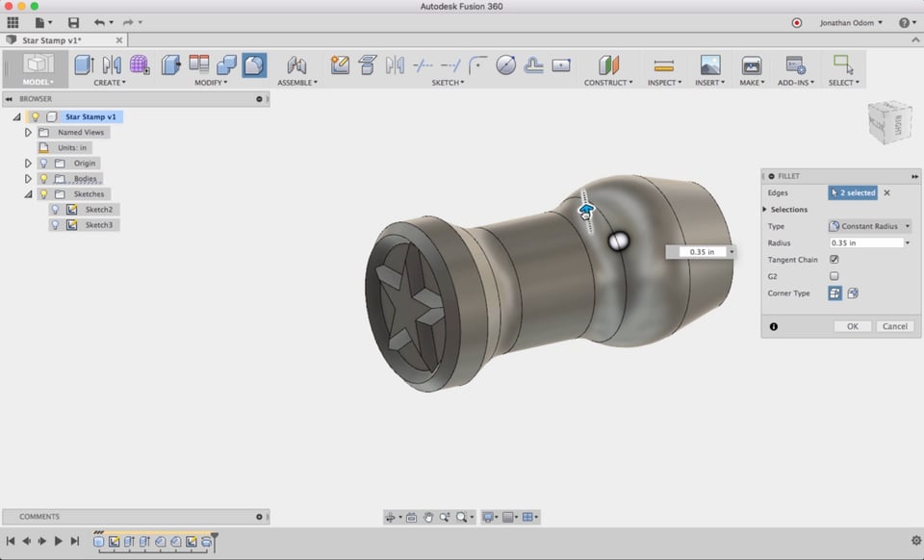Open the Display Settings dropdown
Viewport: 924px width, 560px height.
pos(490,517)
